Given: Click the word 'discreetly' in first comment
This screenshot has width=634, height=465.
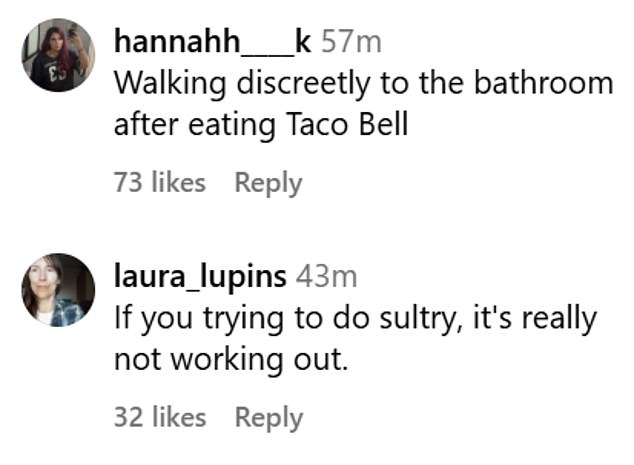Looking at the screenshot, I should (x=303, y=84).
